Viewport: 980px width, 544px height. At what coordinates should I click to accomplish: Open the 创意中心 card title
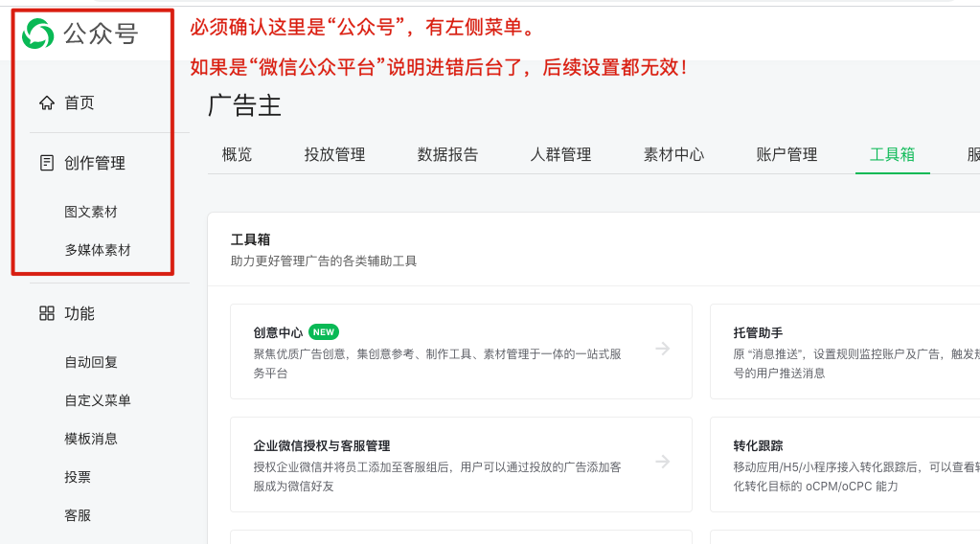[278, 333]
